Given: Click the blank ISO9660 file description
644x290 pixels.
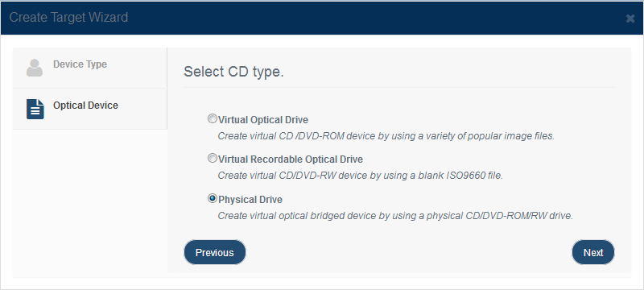Looking at the screenshot, I should 360,176.
